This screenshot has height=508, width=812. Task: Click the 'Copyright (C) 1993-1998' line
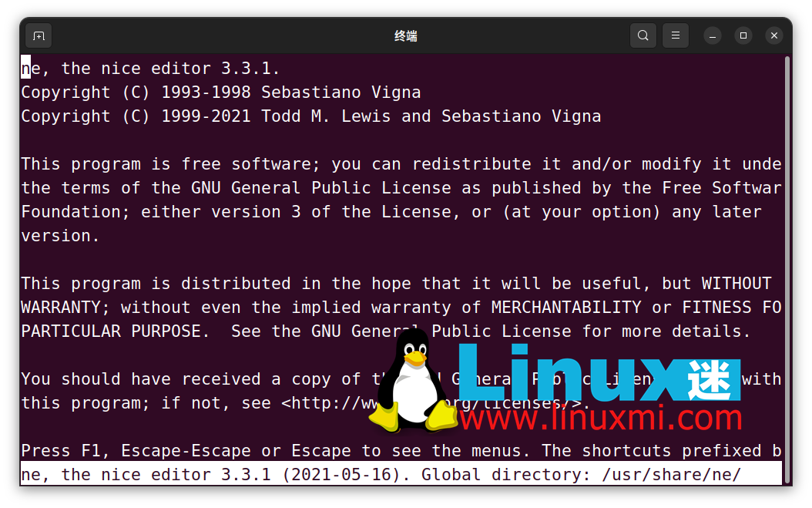221,93
